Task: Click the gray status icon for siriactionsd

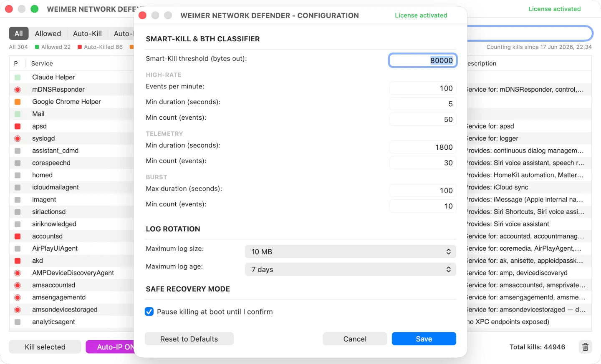Action: (18, 212)
